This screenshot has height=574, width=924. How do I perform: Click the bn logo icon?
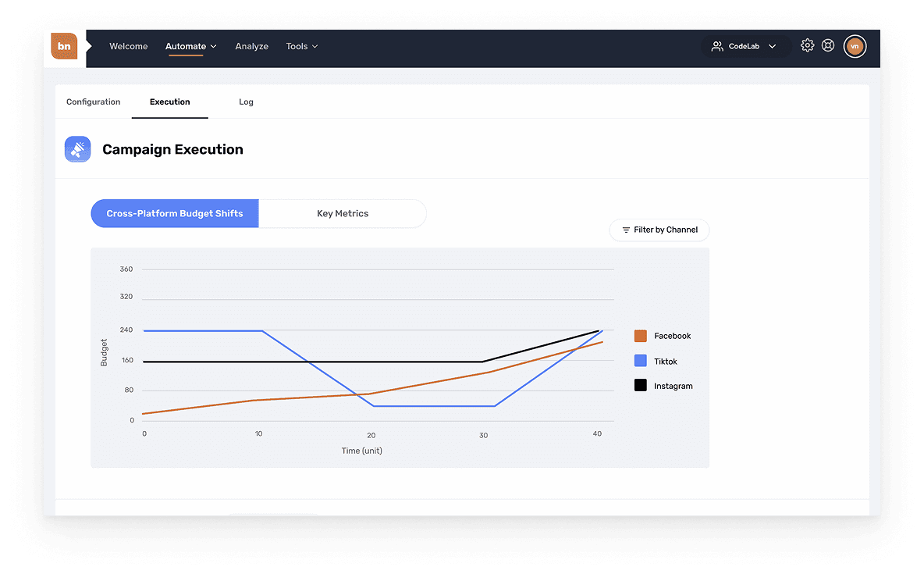pyautogui.click(x=65, y=46)
